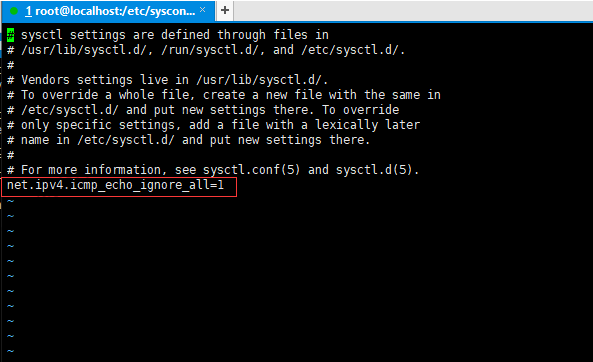Screen dimensions: 593x362
Task: Place cursor on net.ipv4.icmp_echo_ignore_all=1 line
Action: pyautogui.click(x=115, y=185)
